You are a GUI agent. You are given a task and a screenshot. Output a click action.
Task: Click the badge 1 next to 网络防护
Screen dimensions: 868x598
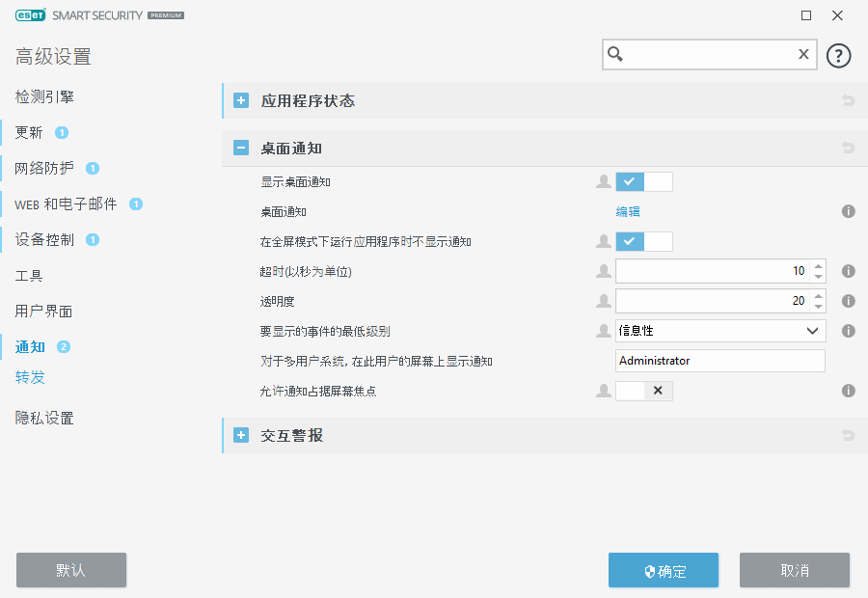(93, 168)
